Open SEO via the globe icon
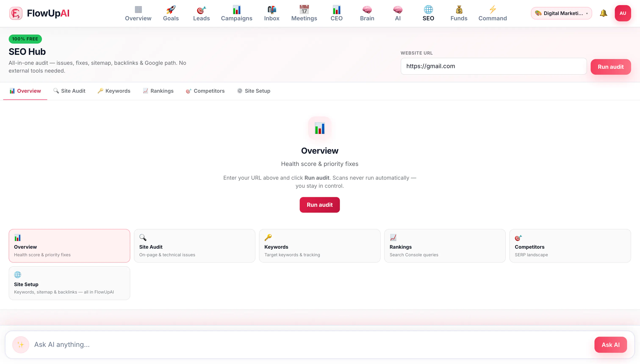 (x=428, y=10)
